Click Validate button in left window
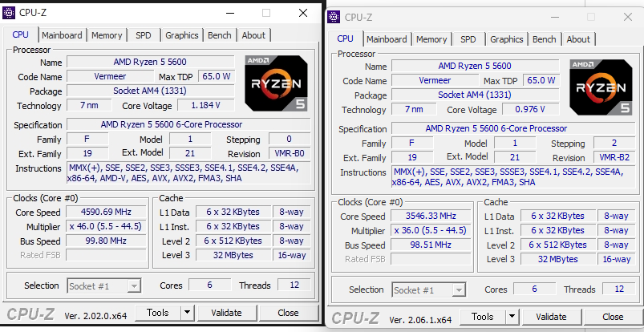The height and width of the screenshot is (332, 644). [226, 313]
